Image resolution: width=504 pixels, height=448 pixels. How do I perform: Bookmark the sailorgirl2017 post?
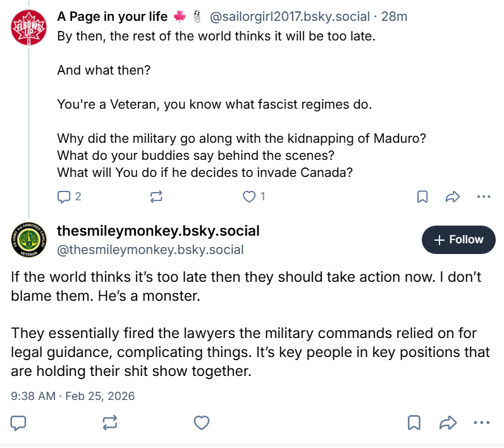click(x=422, y=197)
